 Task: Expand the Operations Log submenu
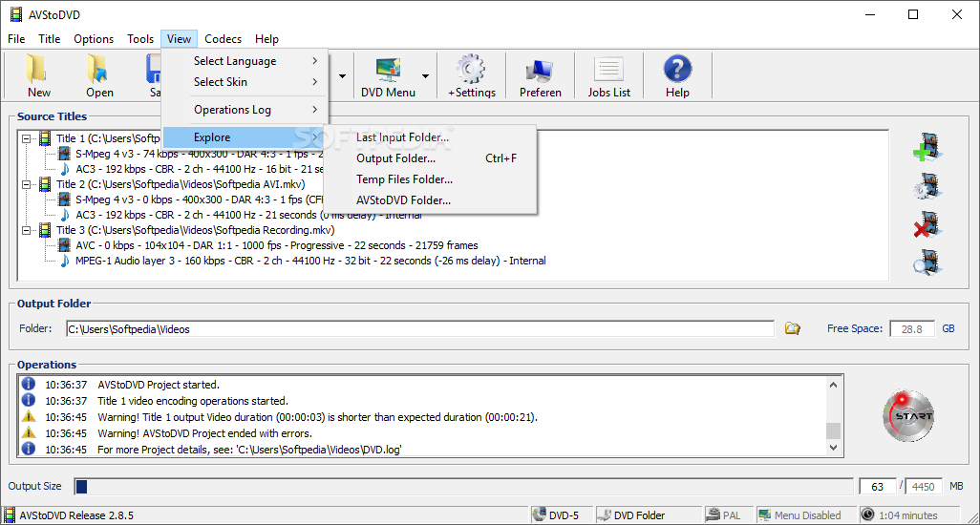245,109
